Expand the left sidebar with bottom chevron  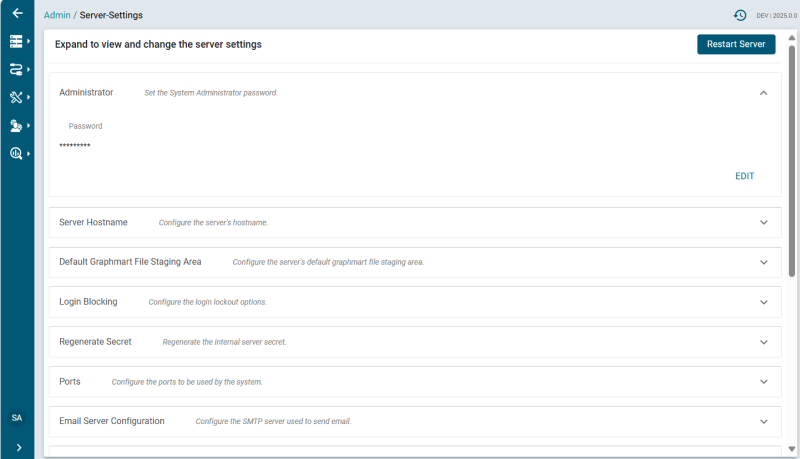pyautogui.click(x=18, y=447)
